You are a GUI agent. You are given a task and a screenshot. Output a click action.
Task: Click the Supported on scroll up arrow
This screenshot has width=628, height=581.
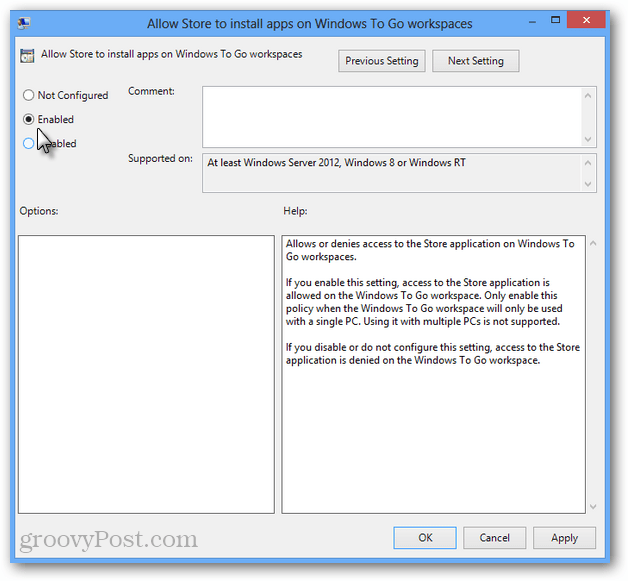tap(588, 163)
